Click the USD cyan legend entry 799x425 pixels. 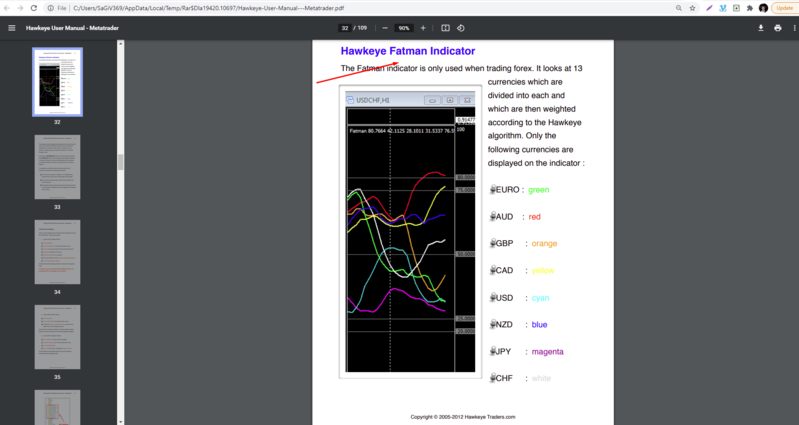coord(519,298)
